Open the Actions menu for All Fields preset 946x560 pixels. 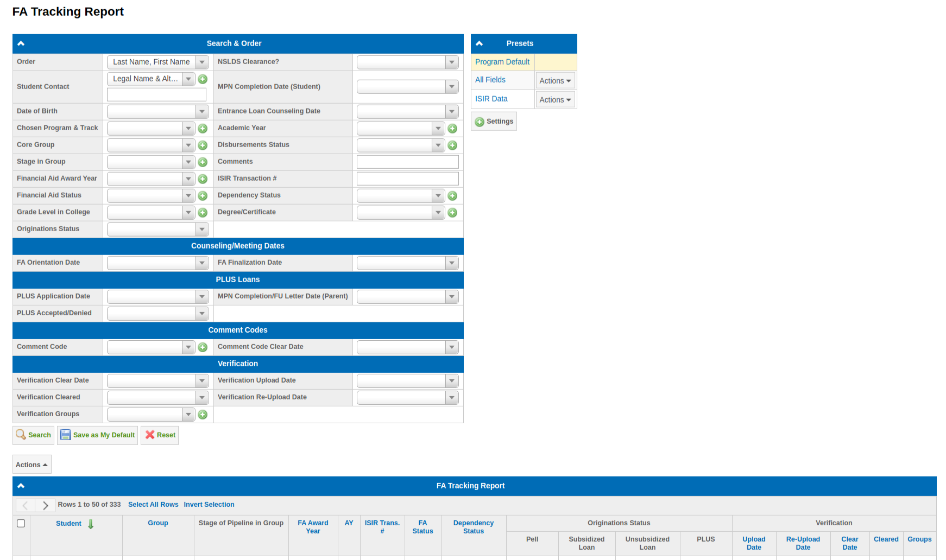click(555, 81)
